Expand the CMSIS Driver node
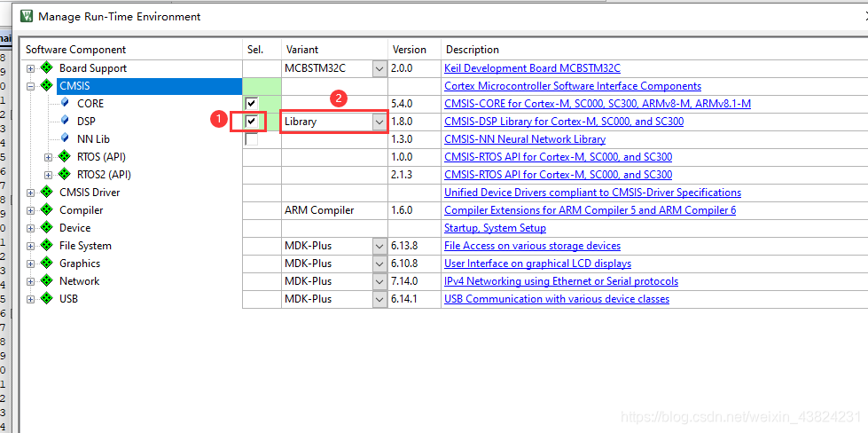The width and height of the screenshot is (868, 433). (30, 193)
